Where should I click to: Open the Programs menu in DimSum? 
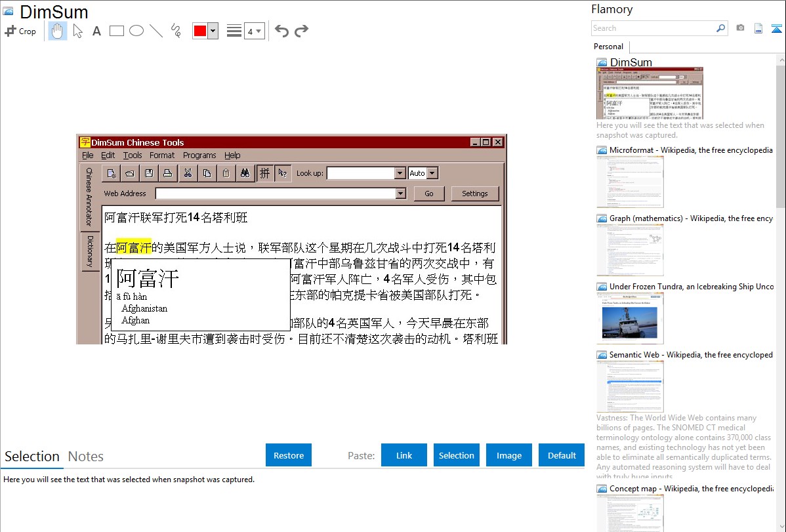pyautogui.click(x=199, y=155)
